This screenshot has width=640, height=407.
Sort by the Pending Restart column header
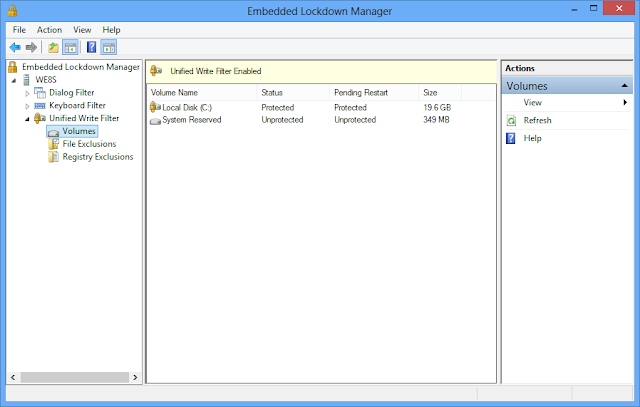tap(374, 93)
